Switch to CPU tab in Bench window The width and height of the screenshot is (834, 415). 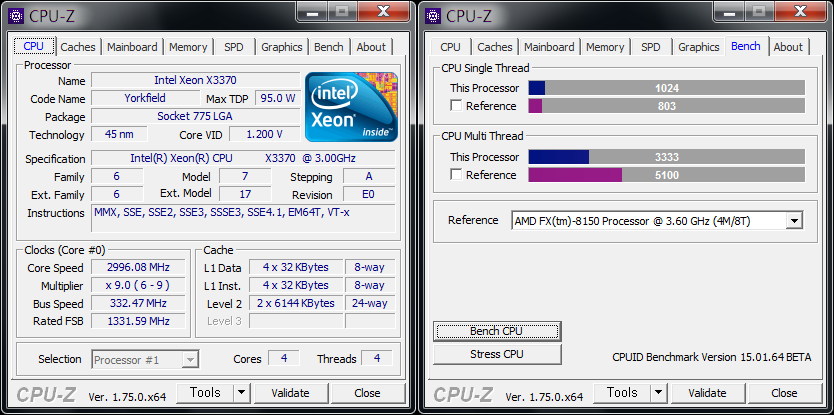pyautogui.click(x=451, y=47)
